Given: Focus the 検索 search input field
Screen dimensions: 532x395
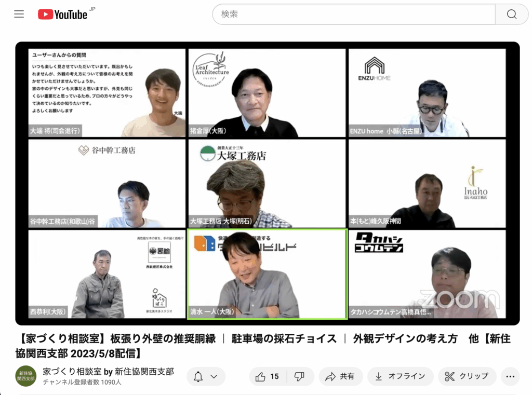Looking at the screenshot, I should coord(353,15).
